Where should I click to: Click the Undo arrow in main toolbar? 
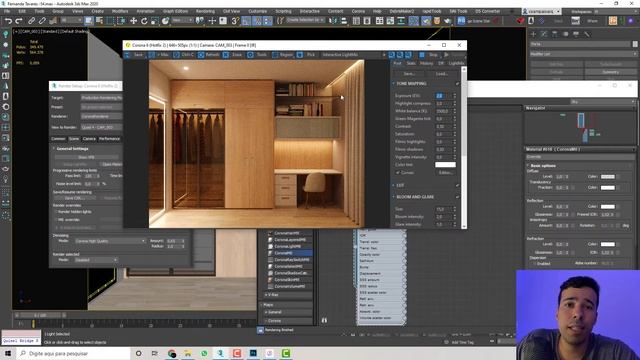click(8, 20)
